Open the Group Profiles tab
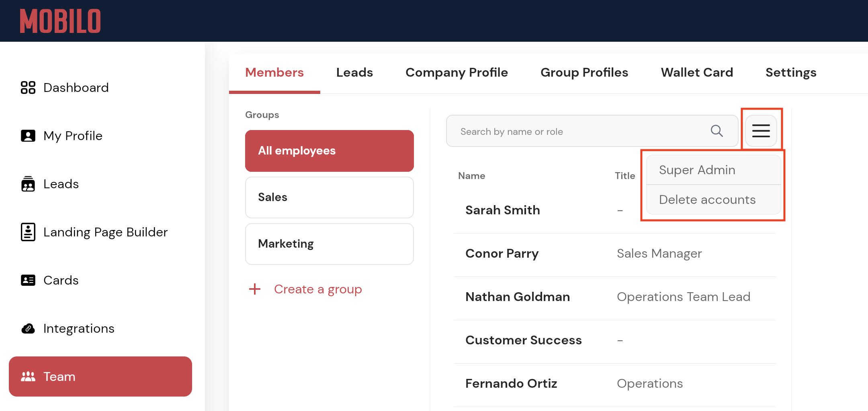The height and width of the screenshot is (411, 868). [584, 72]
